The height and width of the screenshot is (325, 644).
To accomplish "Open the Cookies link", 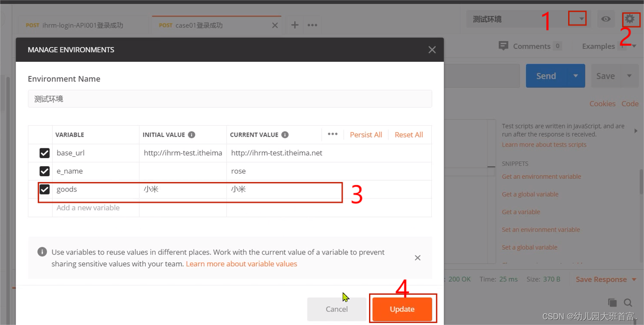I will 602,104.
